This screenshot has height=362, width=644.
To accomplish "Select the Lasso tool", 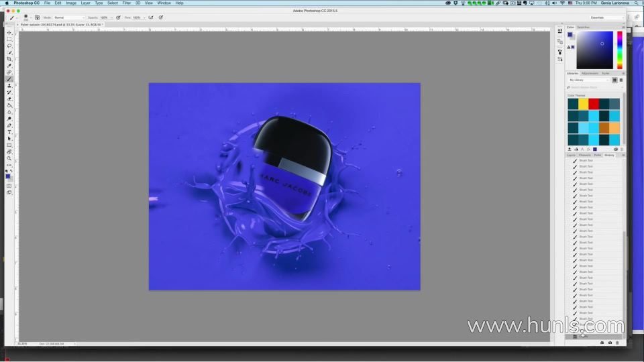I will point(9,46).
